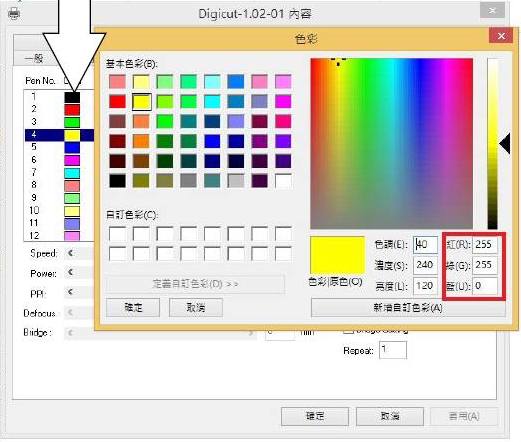The width and height of the screenshot is (521, 442).
Task: Pick pure blue basic color
Action: [x=212, y=141]
